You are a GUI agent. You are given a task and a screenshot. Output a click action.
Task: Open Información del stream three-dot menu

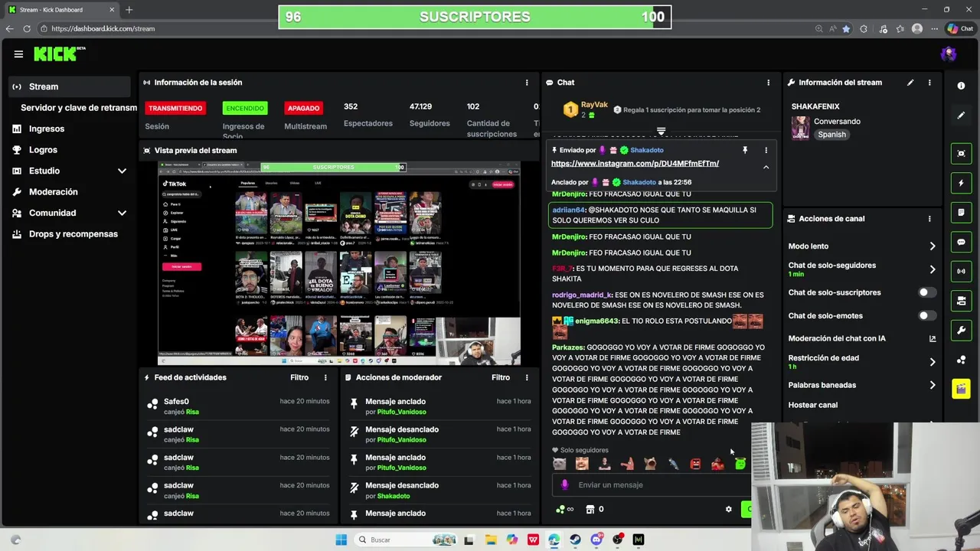tap(929, 83)
